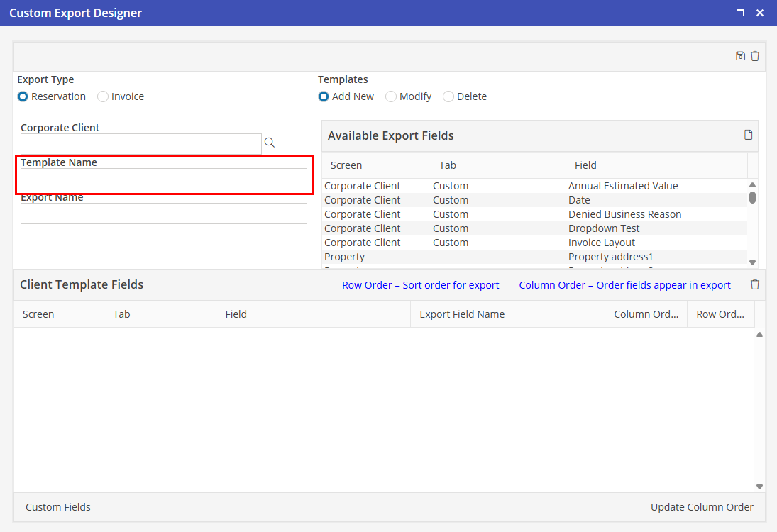Select the Invoice export type

[x=104, y=96]
